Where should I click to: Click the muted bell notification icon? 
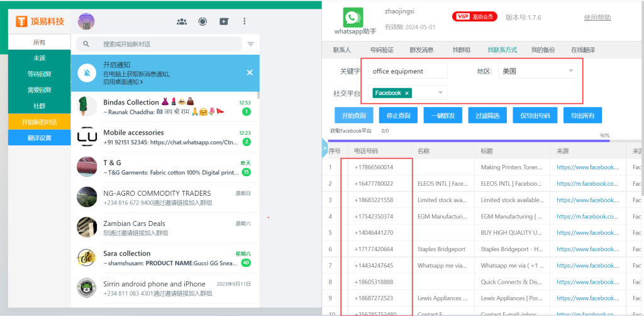click(87, 73)
